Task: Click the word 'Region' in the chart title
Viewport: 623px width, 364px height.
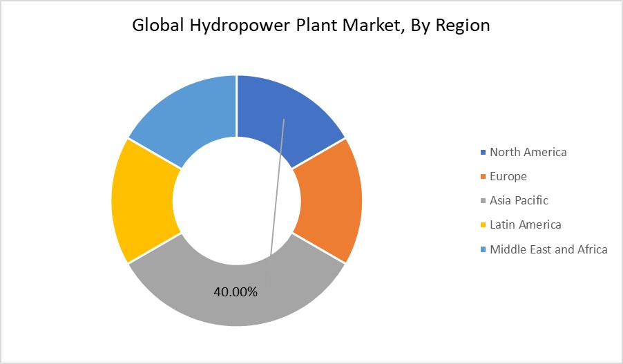Action: tap(463, 26)
